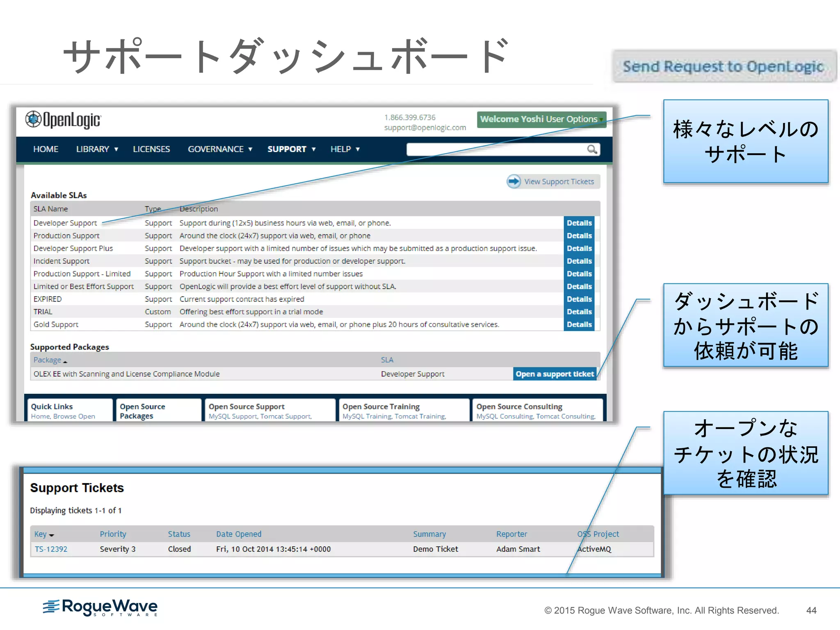Sort tickets by Date Opened column
840x630 pixels.
(x=239, y=534)
